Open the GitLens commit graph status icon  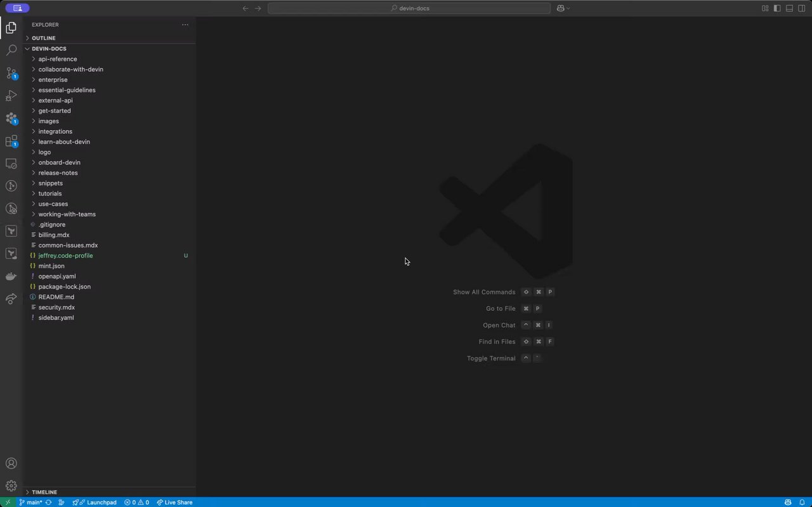(x=62, y=502)
